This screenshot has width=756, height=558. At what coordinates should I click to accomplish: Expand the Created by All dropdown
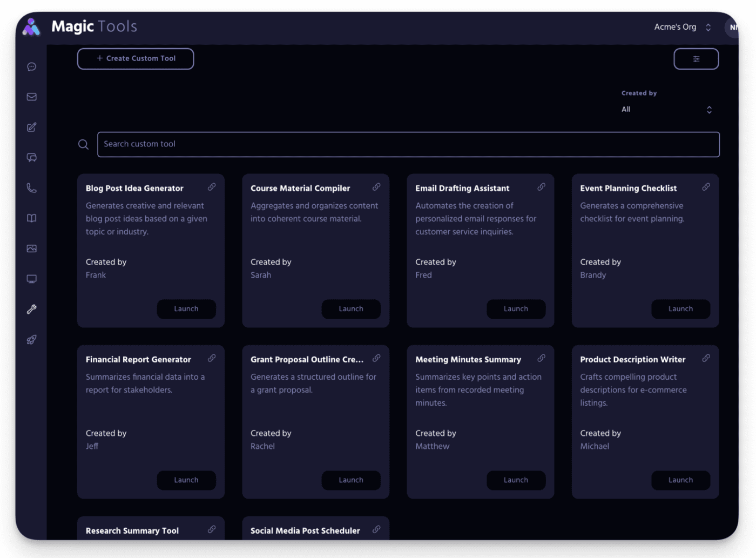point(666,110)
